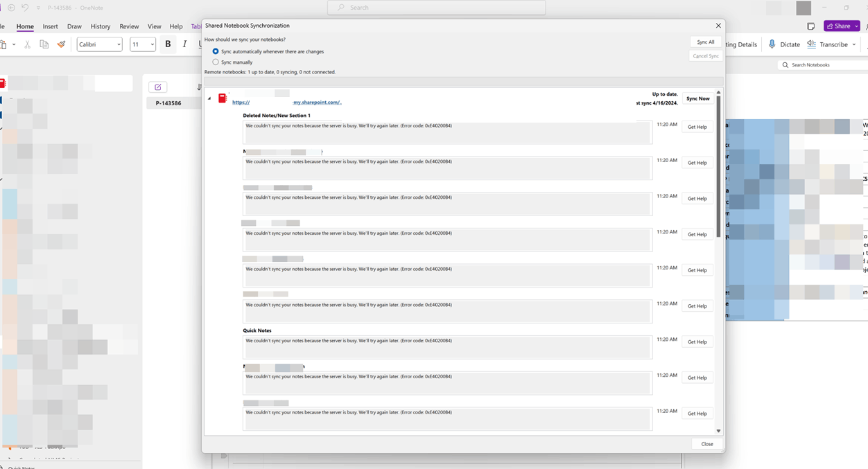Open the Draw ribbon tab
Screen dimensions: 868x469
coord(74,26)
